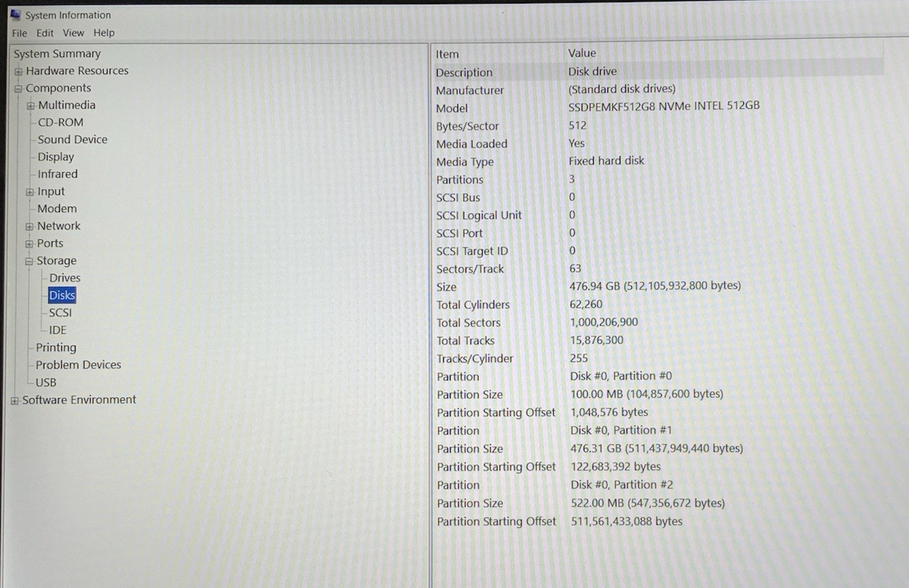Select the Sectors/Track row

point(659,269)
